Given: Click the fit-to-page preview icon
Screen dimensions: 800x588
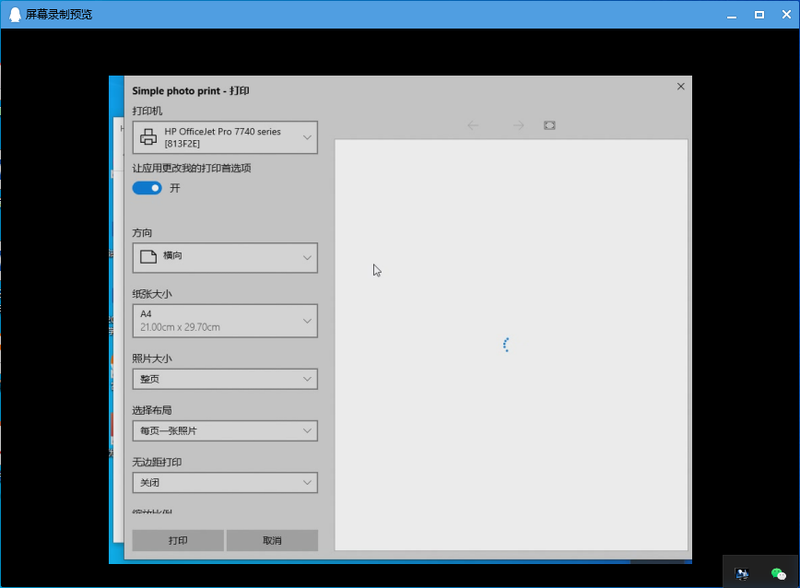Looking at the screenshot, I should pyautogui.click(x=549, y=125).
